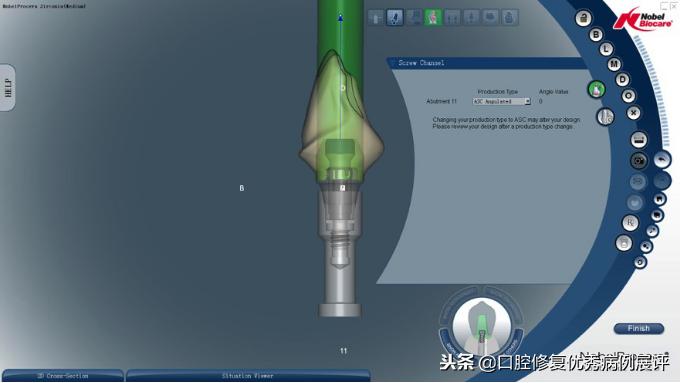Image resolution: width=681 pixels, height=383 pixels.
Task: Click the dimmed redo arrow button
Action: [662, 180]
